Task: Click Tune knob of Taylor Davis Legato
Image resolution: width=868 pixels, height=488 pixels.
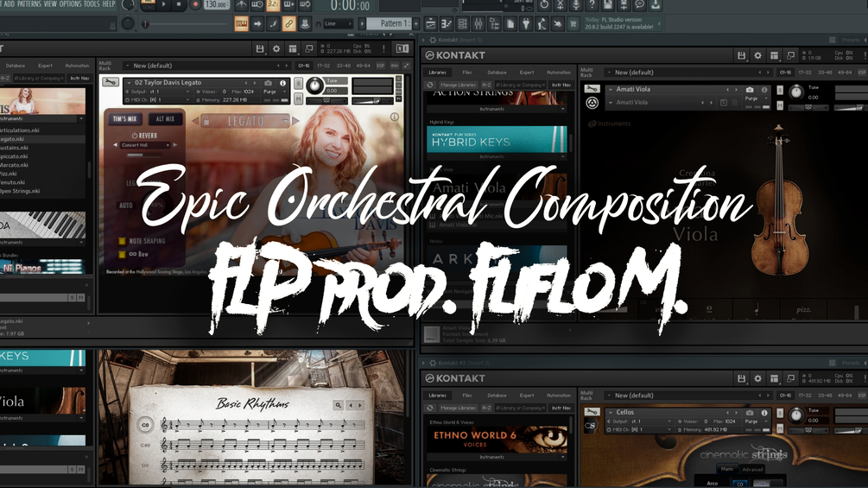Action: click(x=314, y=86)
